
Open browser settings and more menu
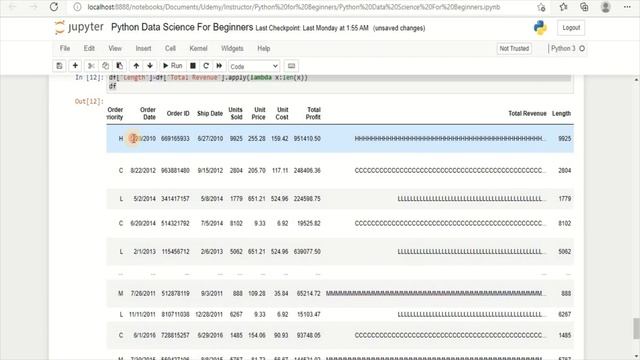pyautogui.click(x=627, y=7)
